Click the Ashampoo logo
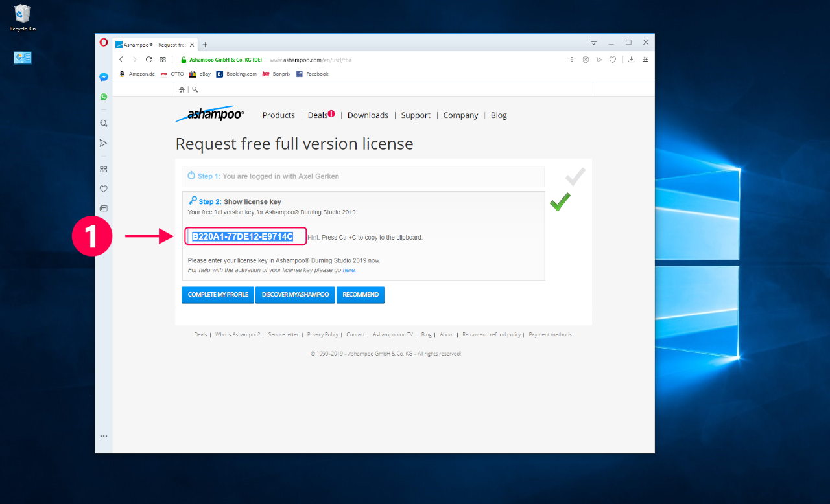The height and width of the screenshot is (504, 830). coord(210,114)
